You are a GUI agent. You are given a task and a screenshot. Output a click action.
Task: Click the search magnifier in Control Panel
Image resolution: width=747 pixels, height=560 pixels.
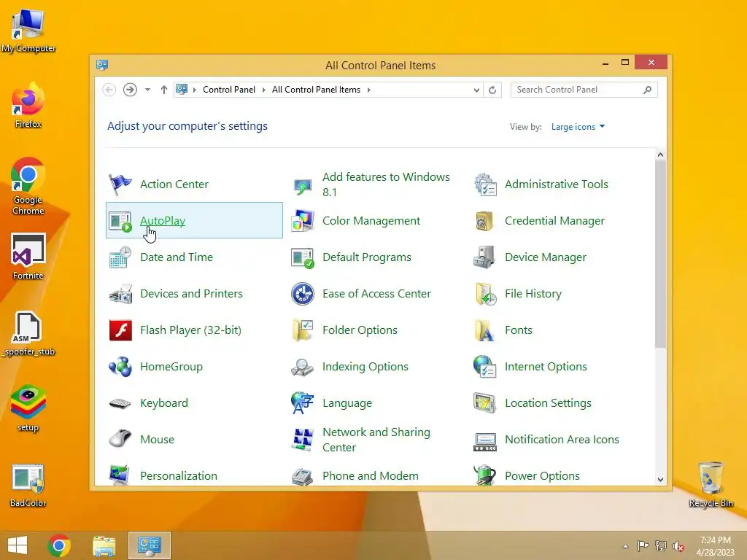[647, 90]
